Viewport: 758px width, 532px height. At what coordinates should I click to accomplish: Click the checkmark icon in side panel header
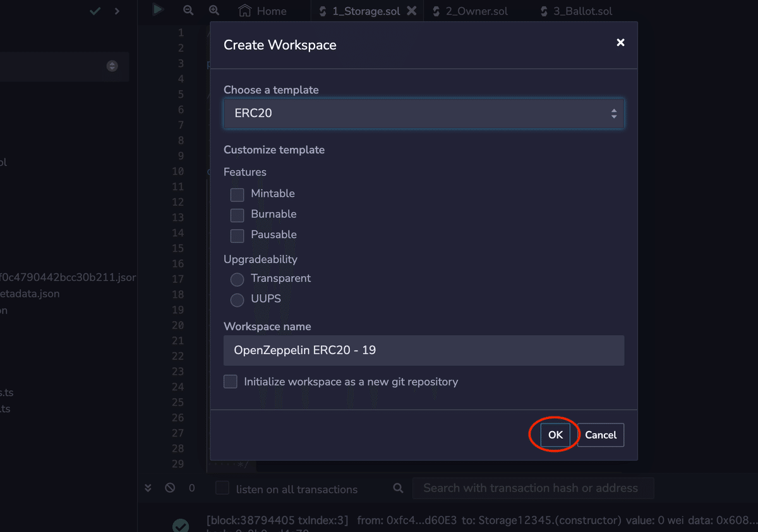[x=95, y=11]
